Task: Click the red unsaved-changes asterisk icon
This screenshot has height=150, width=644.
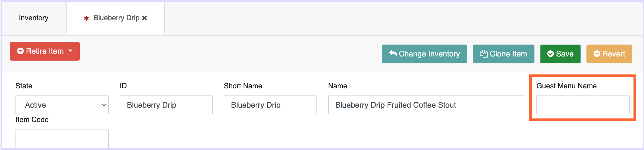Action: [86, 18]
